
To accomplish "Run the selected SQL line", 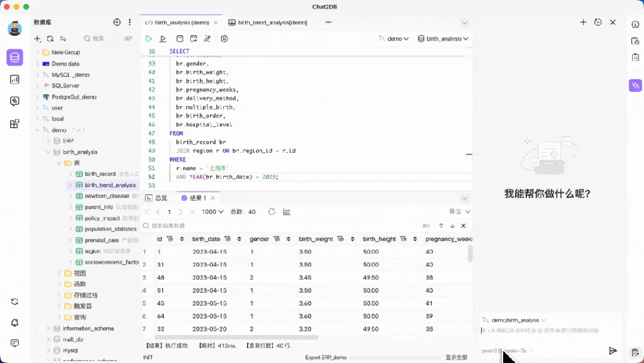I will point(163,39).
